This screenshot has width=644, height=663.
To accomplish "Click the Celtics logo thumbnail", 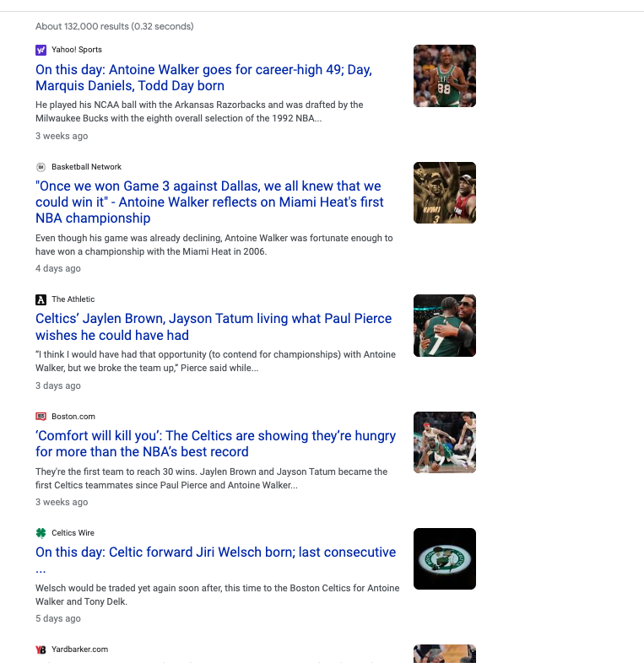I will tap(445, 559).
